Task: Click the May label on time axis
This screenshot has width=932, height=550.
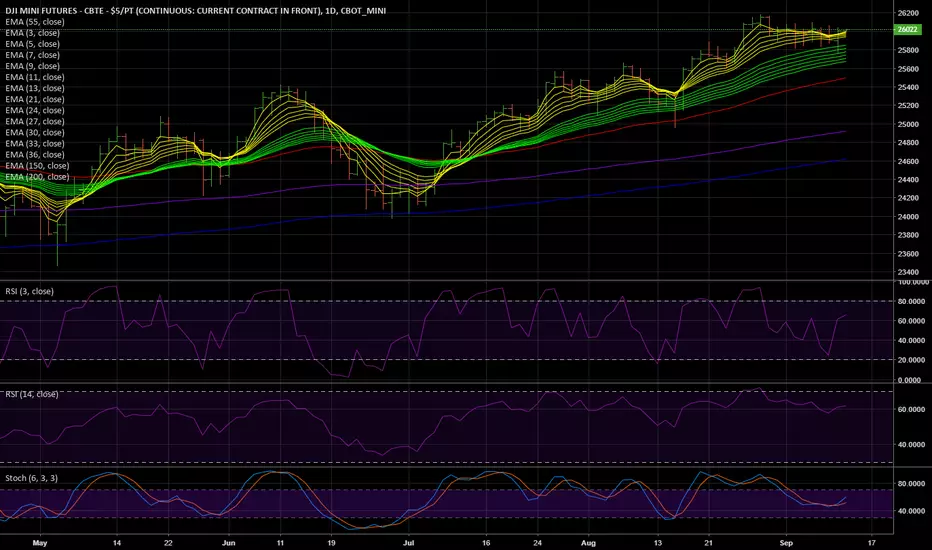Action: 40,543
